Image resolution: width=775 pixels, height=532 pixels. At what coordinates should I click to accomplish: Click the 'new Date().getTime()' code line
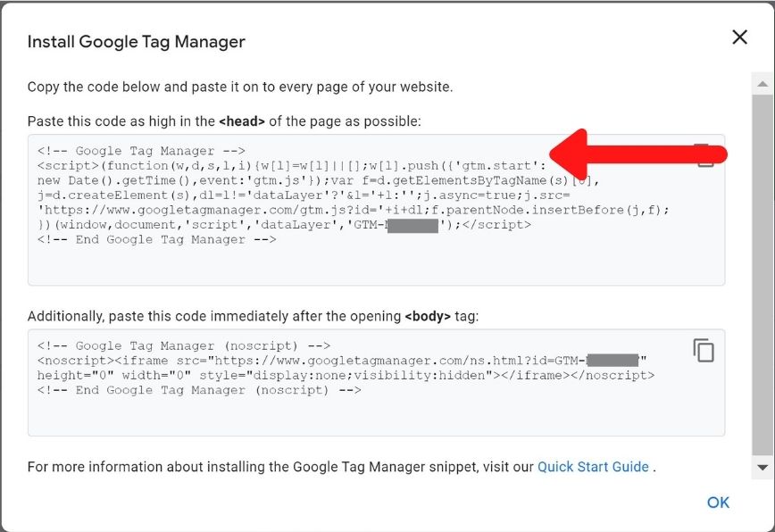(x=318, y=180)
